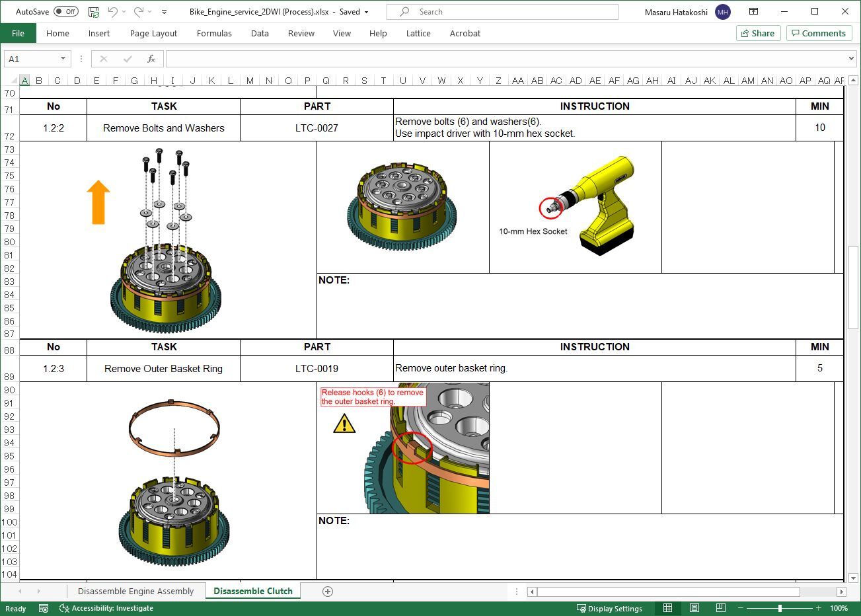The height and width of the screenshot is (616, 861).
Task: Open Ribbon Display Options icon
Action: pyautogui.click(x=753, y=12)
